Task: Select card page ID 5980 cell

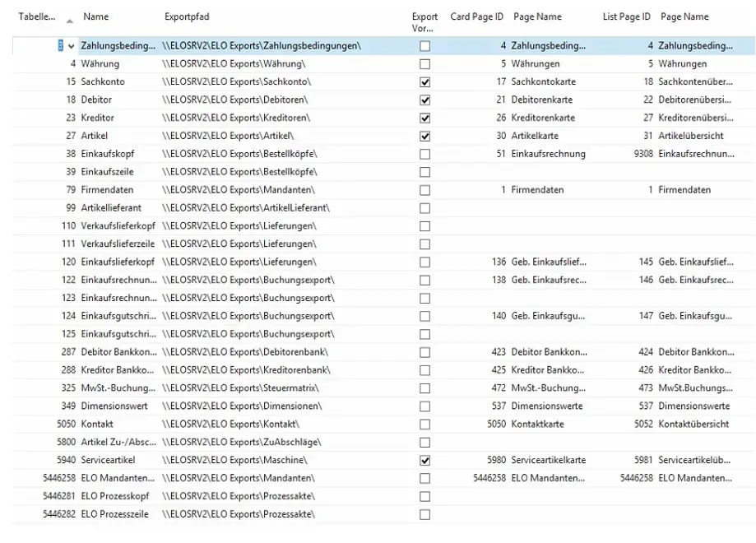Action: click(497, 460)
